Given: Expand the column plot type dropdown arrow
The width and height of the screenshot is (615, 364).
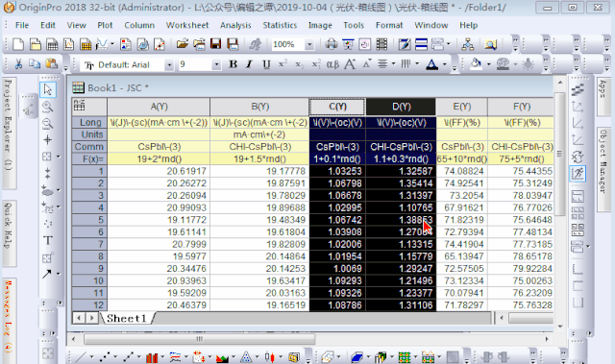Looking at the screenshot, I should pyautogui.click(x=162, y=357).
